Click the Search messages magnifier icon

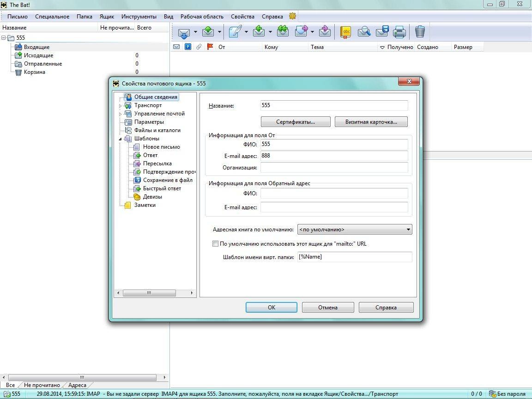coord(364,32)
